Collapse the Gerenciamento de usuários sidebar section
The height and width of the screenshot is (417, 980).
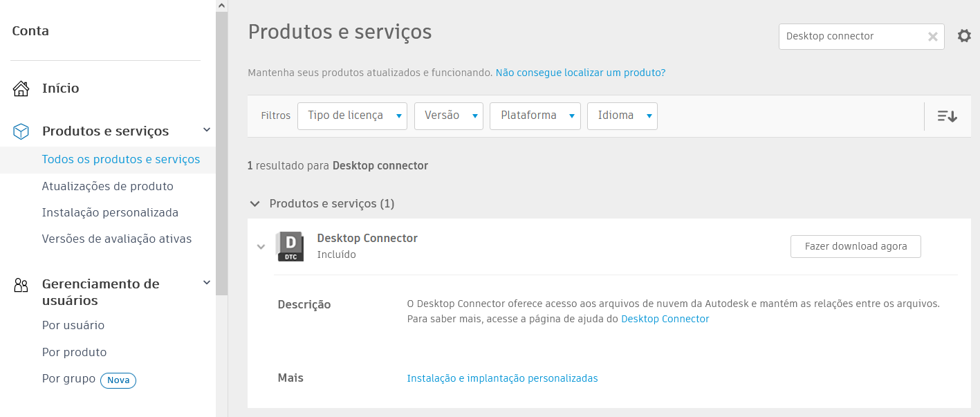[206, 282]
